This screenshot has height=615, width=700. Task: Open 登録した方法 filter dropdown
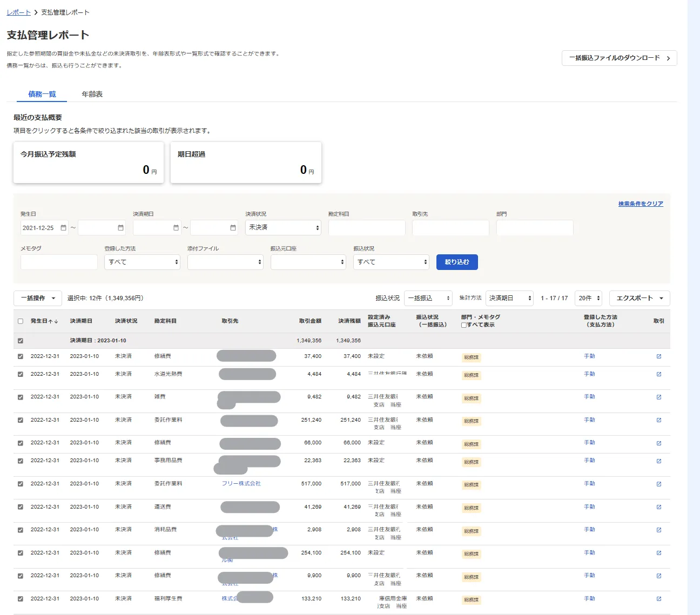click(x=142, y=262)
